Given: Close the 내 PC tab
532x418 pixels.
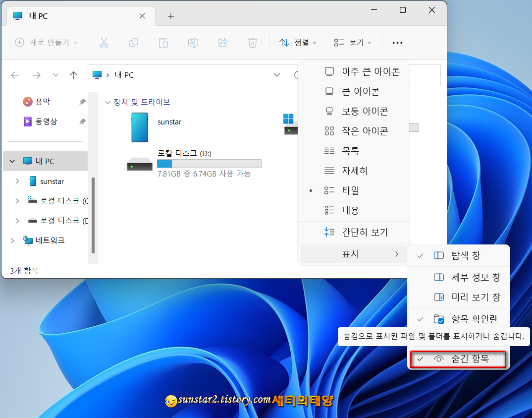Looking at the screenshot, I should coord(142,16).
